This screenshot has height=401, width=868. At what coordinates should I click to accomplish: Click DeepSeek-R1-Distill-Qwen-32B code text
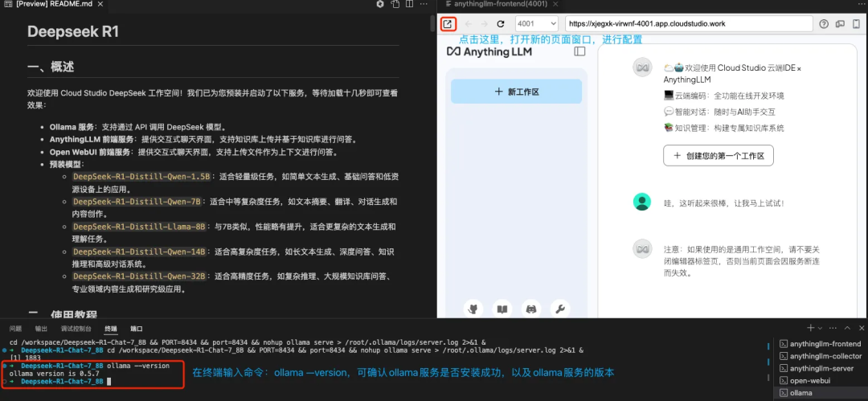click(140, 276)
